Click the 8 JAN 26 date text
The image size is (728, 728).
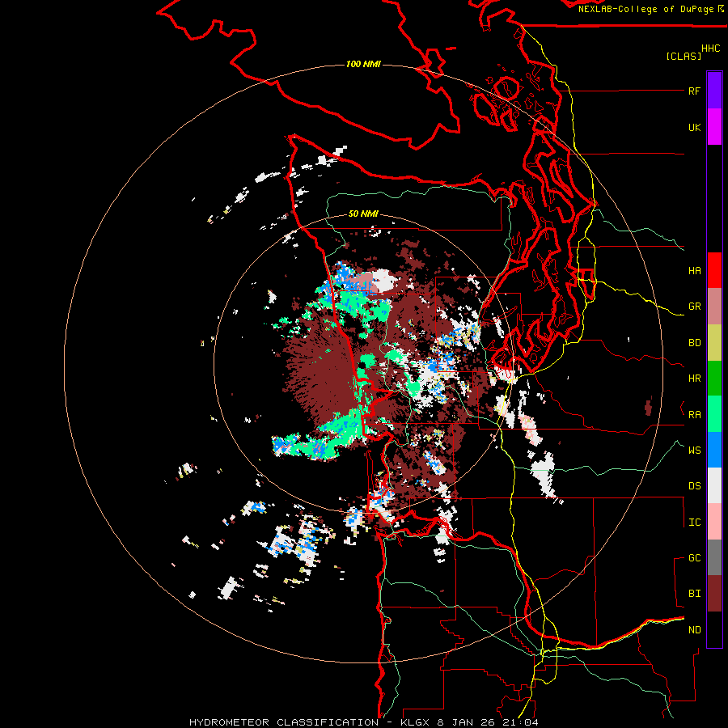[466, 722]
